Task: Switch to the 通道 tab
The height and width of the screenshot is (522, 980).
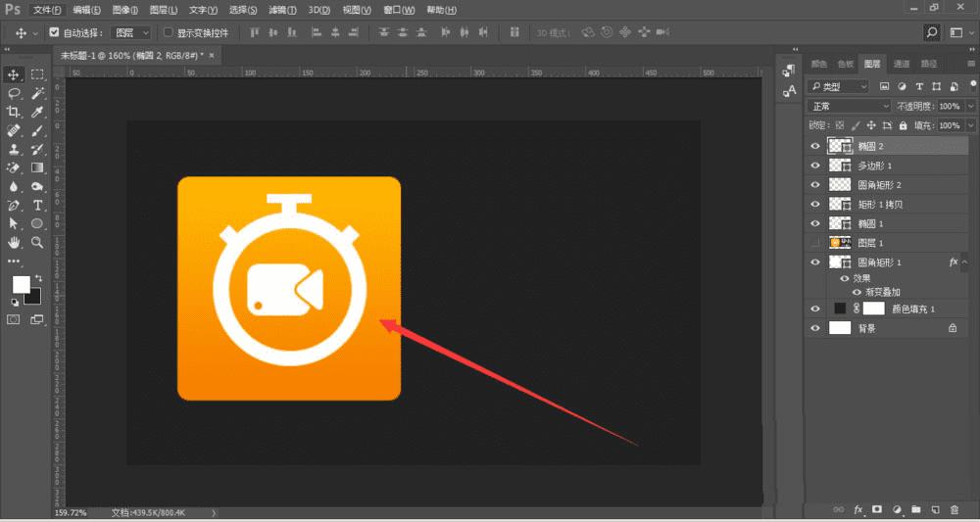Action: 902,64
